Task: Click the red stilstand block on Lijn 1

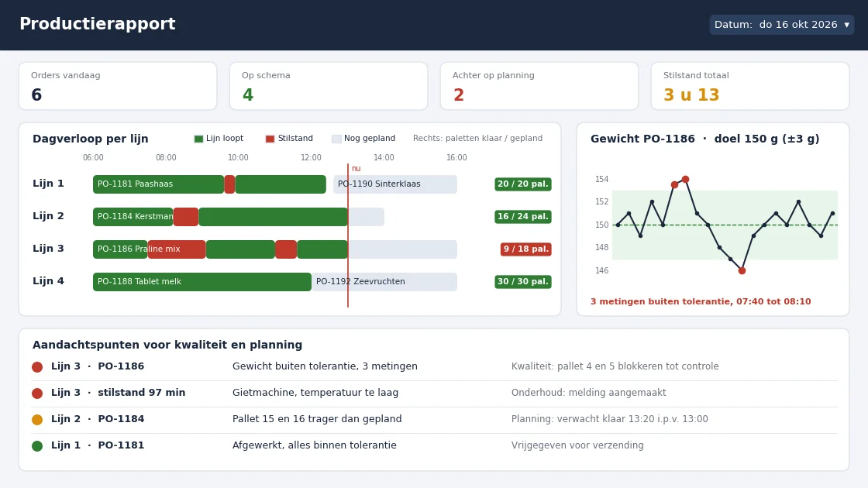Action: (229, 184)
